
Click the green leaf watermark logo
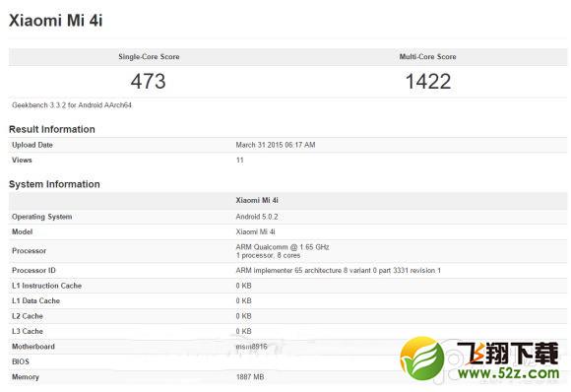pos(422,359)
